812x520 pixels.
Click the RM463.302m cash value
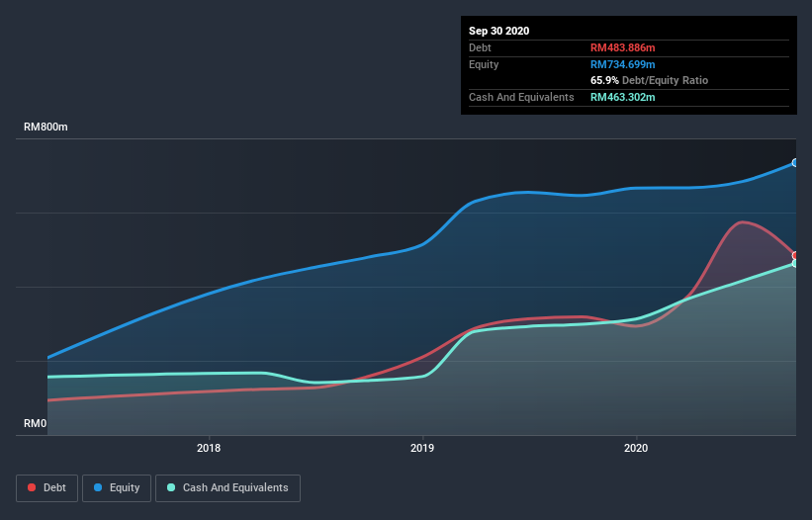coord(622,97)
